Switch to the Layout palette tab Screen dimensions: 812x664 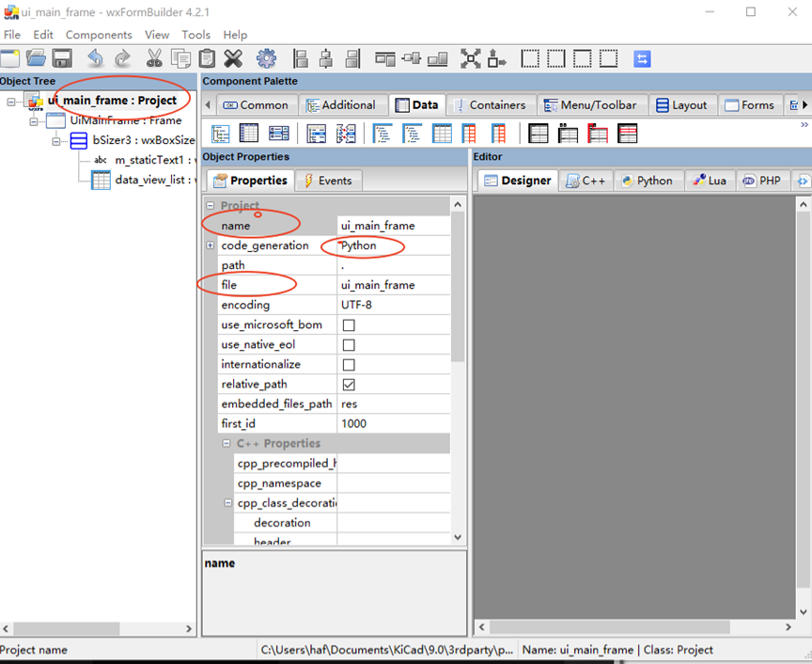click(x=682, y=105)
